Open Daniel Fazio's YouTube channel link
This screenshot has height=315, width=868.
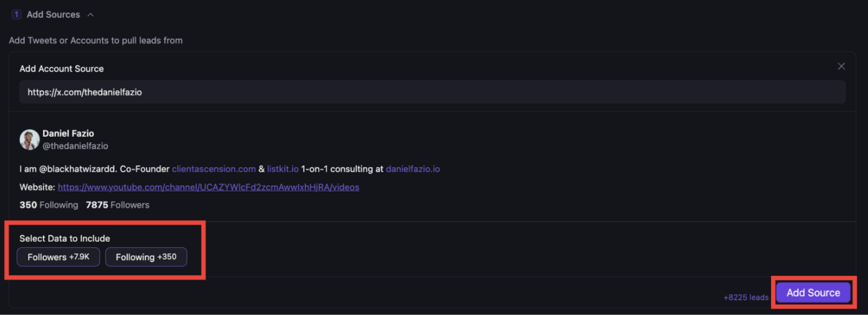coord(208,187)
